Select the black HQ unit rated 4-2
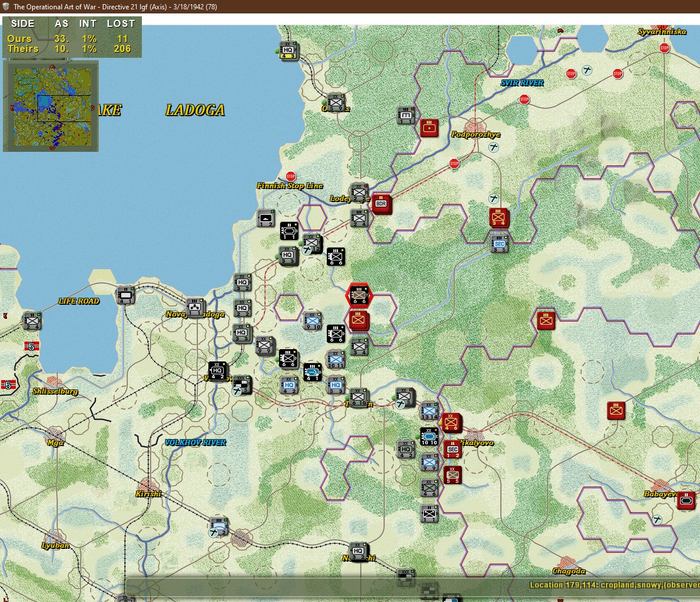 tap(218, 371)
